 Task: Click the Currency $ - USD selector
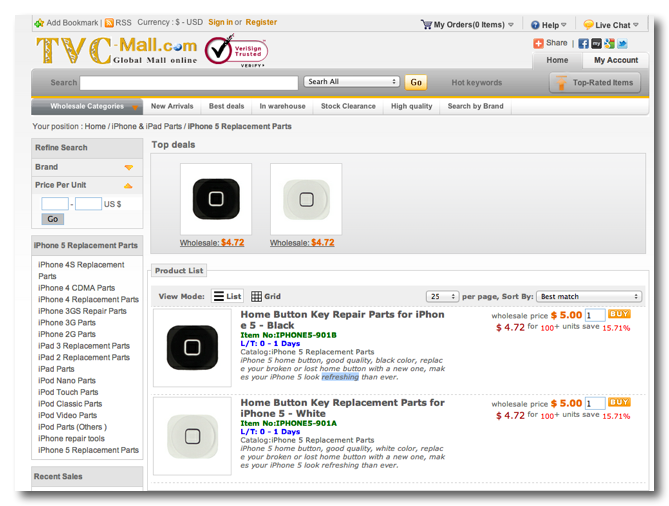(170, 22)
